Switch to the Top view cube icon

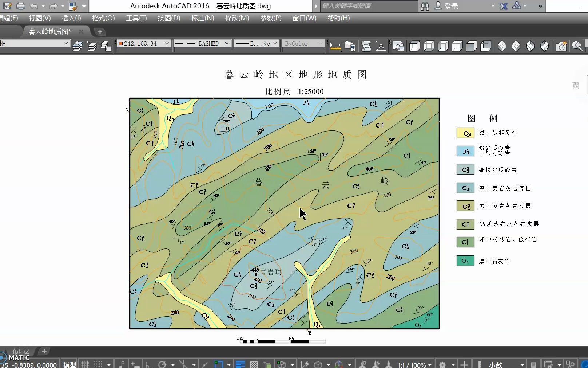tap(414, 46)
